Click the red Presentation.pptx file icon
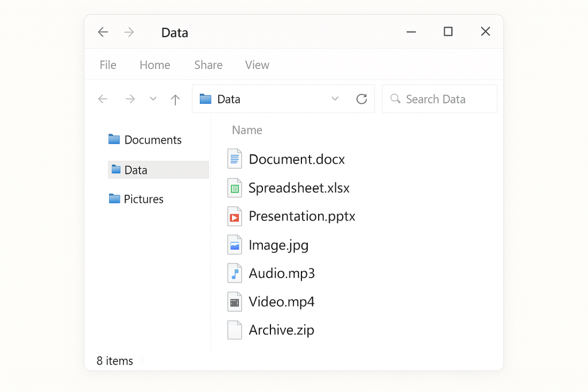The image size is (588, 392). 234,216
